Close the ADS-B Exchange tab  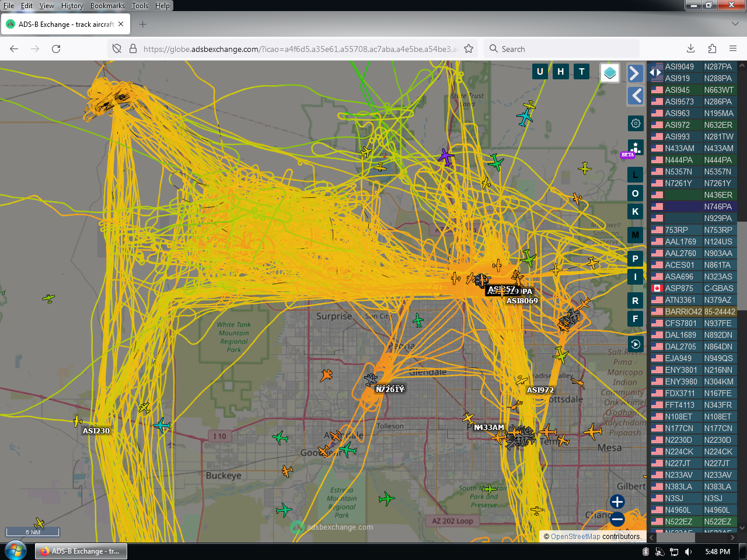121,24
